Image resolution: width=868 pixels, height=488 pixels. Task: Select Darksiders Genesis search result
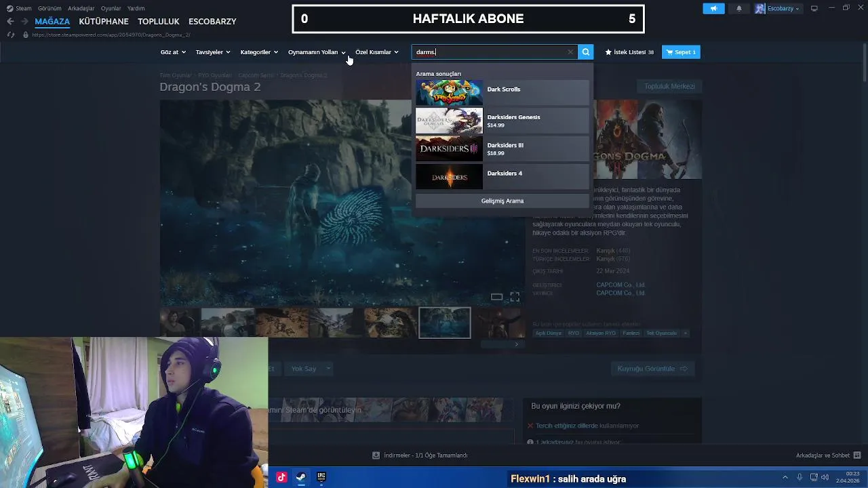pos(502,121)
